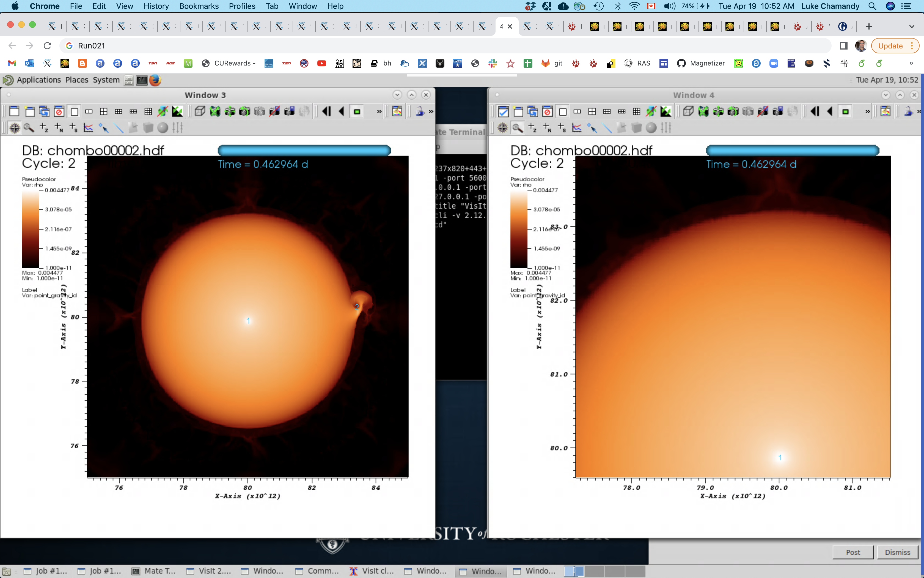Roll up Window 3 with the up-arrow button

coord(412,95)
